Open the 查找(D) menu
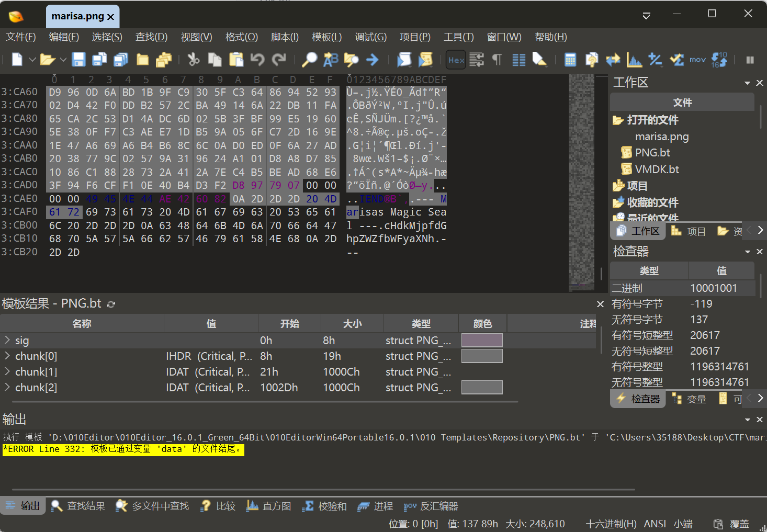This screenshot has height=532, width=767. tap(151, 37)
